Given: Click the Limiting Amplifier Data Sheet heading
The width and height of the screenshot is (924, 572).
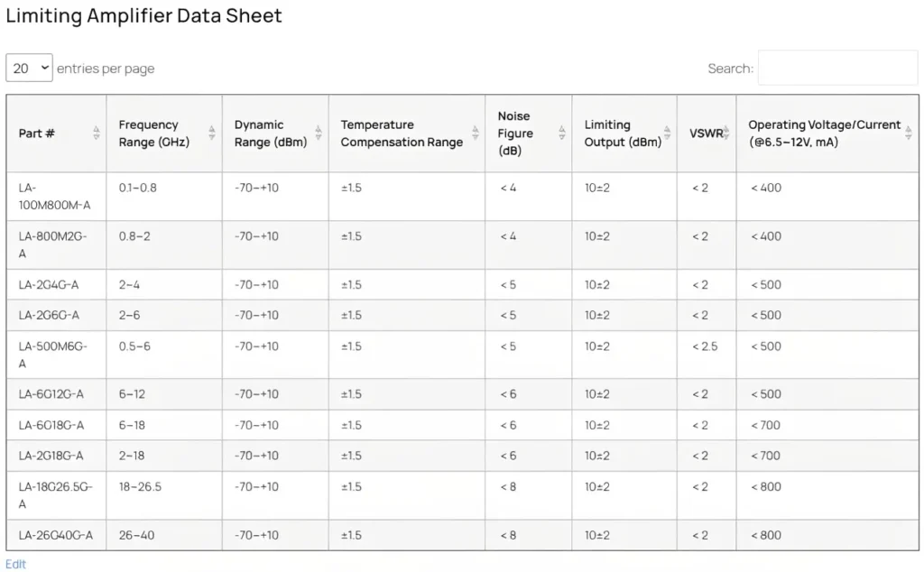Looking at the screenshot, I should [x=144, y=16].
